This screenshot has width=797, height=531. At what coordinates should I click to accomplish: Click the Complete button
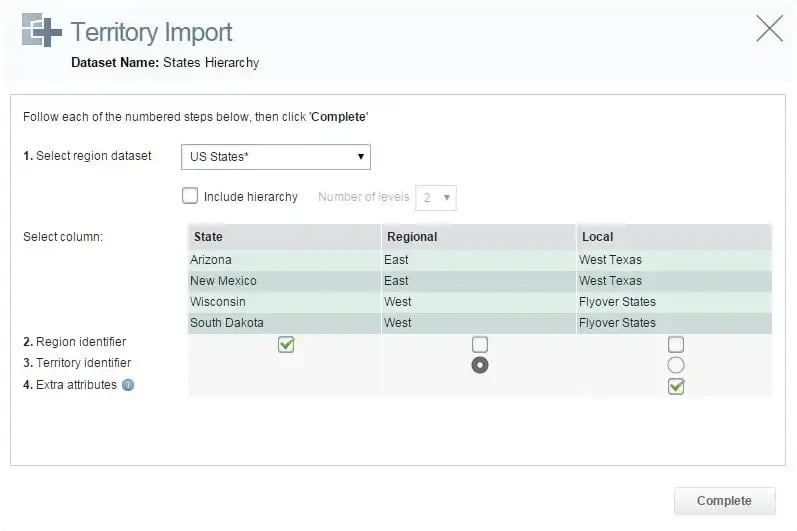724,501
